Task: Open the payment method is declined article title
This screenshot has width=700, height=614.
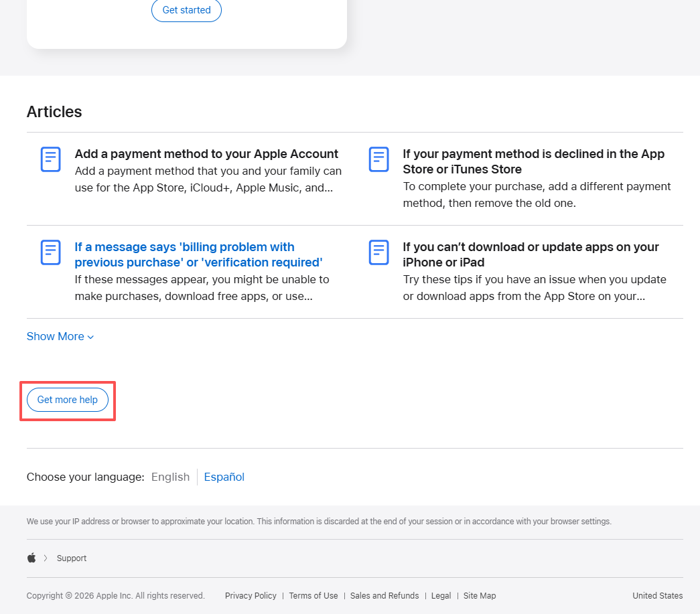Action: tap(533, 161)
